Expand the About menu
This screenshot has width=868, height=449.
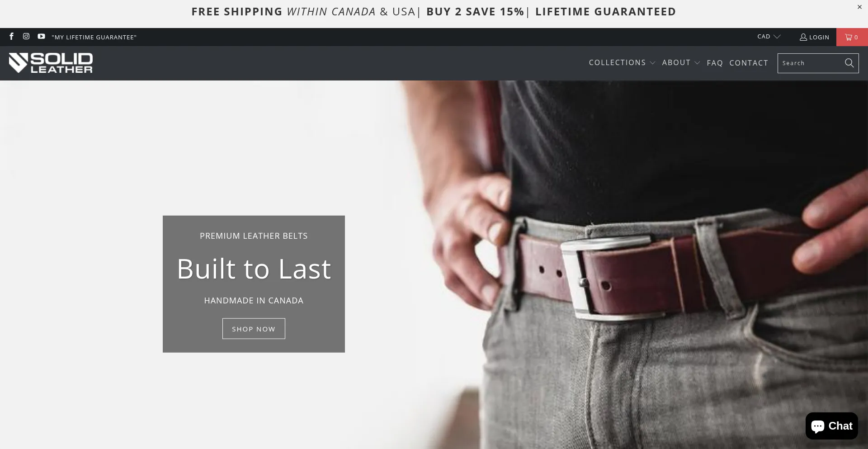pos(681,63)
